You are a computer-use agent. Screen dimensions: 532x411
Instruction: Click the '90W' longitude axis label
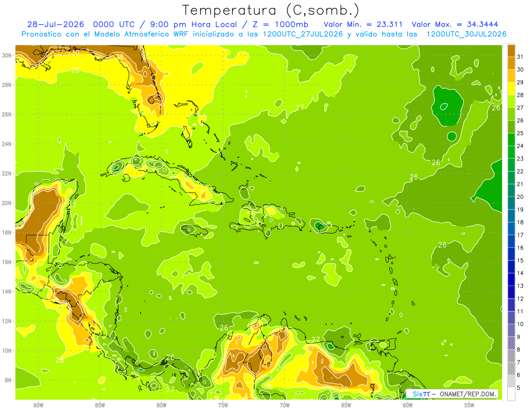(x=39, y=405)
